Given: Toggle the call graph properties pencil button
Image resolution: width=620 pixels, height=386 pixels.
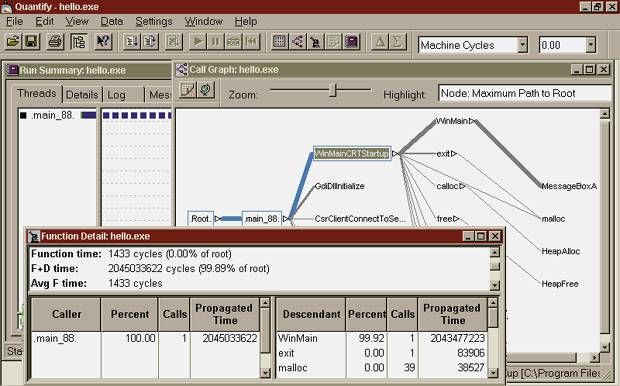Looking at the screenshot, I should pyautogui.click(x=187, y=89).
